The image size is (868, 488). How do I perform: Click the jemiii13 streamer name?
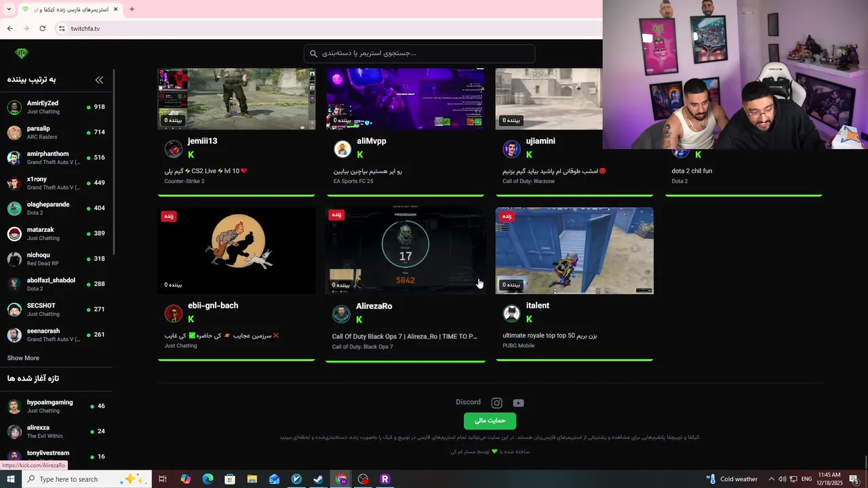click(202, 141)
